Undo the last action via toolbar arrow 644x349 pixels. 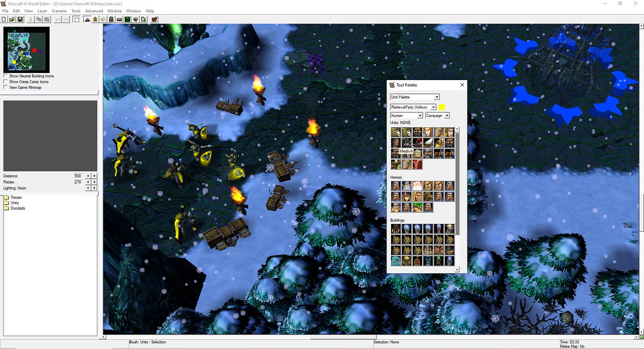(x=57, y=19)
